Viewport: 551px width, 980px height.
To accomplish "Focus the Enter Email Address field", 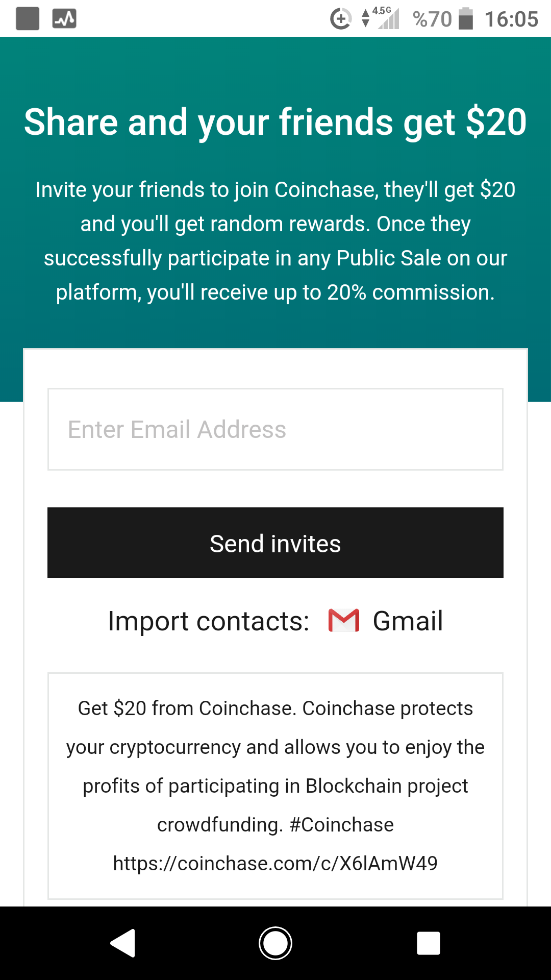I will click(x=275, y=429).
